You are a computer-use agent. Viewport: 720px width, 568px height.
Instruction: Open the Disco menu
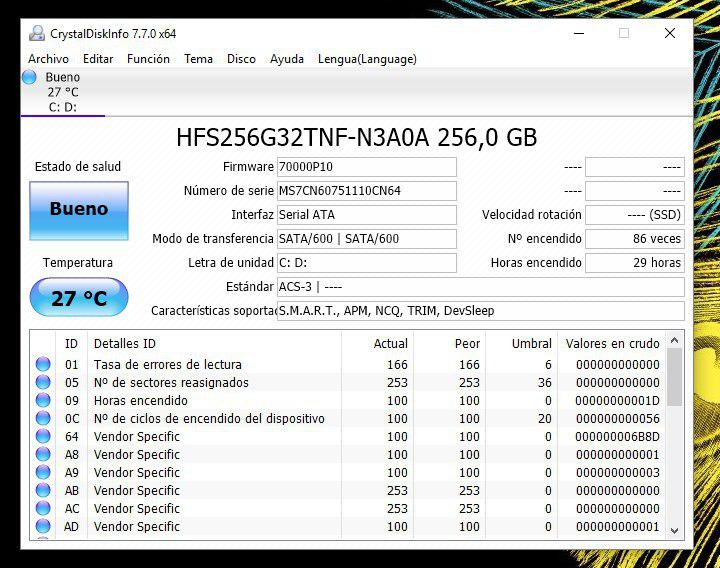241,59
